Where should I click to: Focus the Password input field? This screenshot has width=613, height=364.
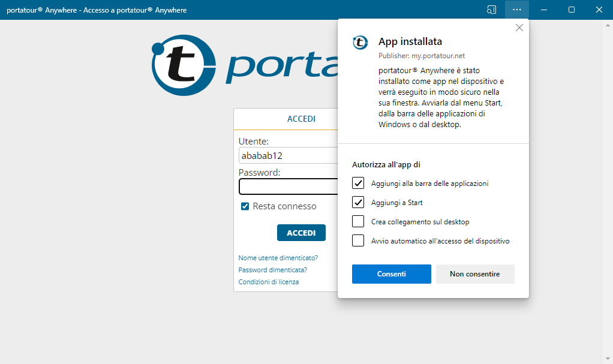point(288,186)
